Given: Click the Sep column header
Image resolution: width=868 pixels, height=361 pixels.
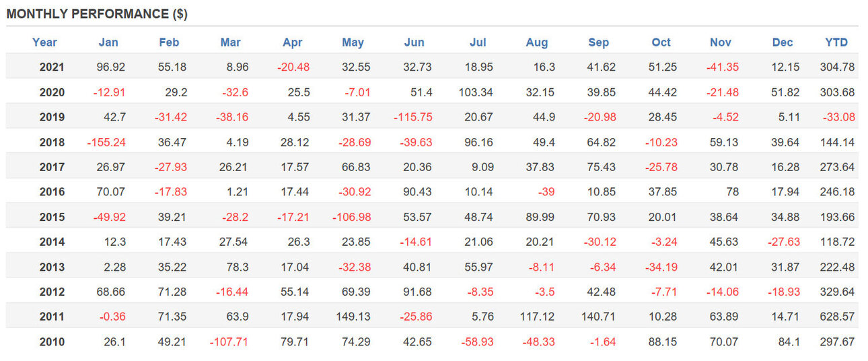Looking at the screenshot, I should tap(598, 42).
